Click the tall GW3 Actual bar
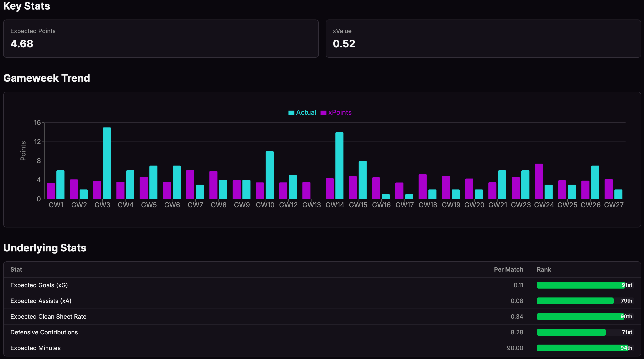Image resolution: width=644 pixels, height=359 pixels. pos(107,163)
